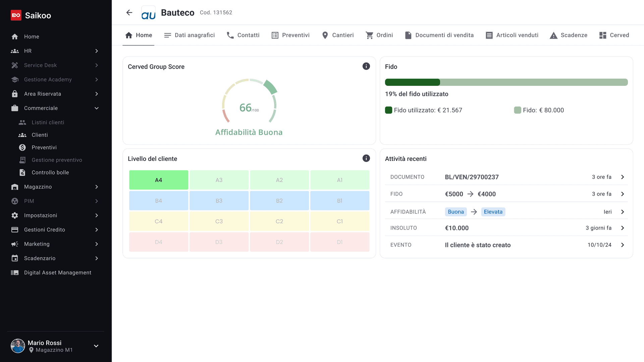The image size is (644, 362).
Task: Go to sidebar Home item
Action: 32,37
